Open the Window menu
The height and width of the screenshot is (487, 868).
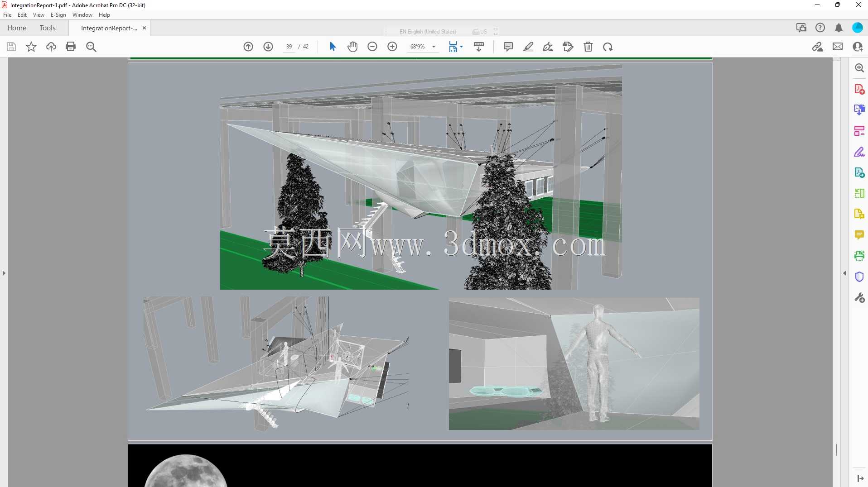(x=82, y=15)
